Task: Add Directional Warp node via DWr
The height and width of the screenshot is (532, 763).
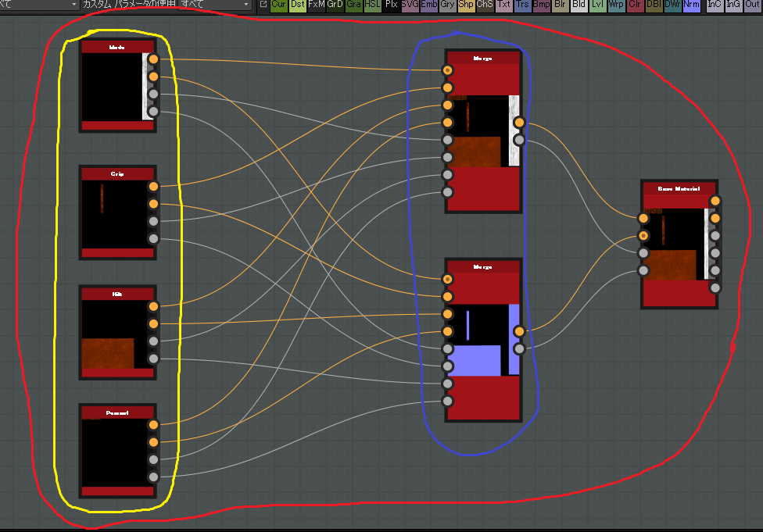Action: pos(672,5)
